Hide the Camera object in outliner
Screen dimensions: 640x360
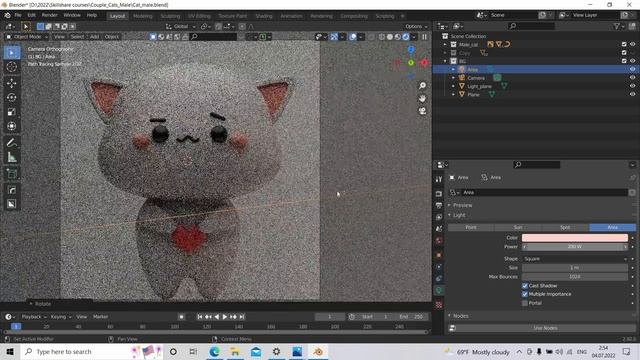(x=632, y=78)
